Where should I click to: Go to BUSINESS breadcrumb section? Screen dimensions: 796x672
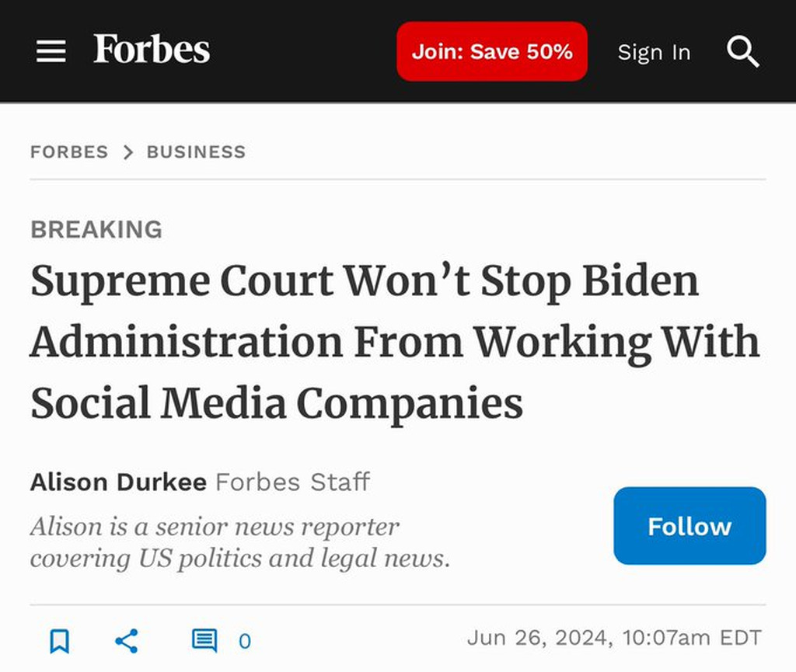coord(196,151)
